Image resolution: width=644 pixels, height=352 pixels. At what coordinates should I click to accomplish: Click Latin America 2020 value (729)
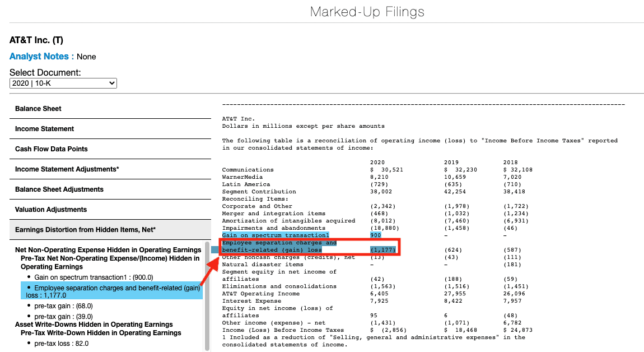click(x=379, y=184)
